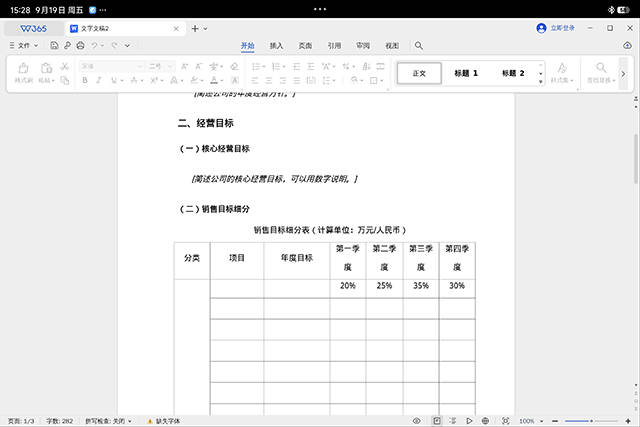
Task: Expand the styles gallery dropdown arrow
Action: (x=541, y=73)
